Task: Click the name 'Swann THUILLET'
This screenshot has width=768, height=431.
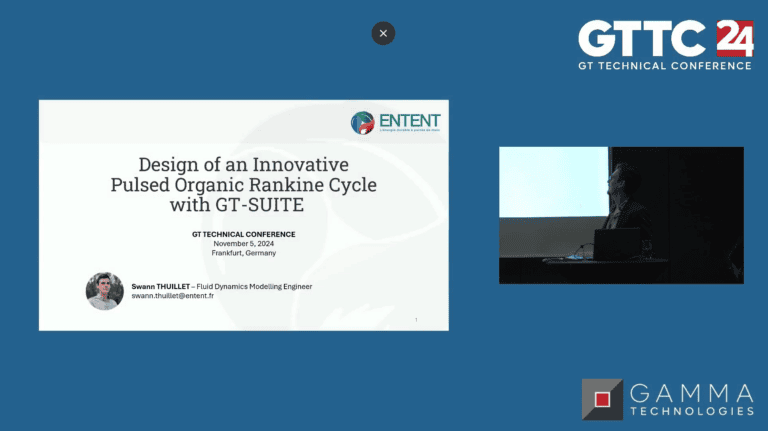Action: [x=160, y=287]
